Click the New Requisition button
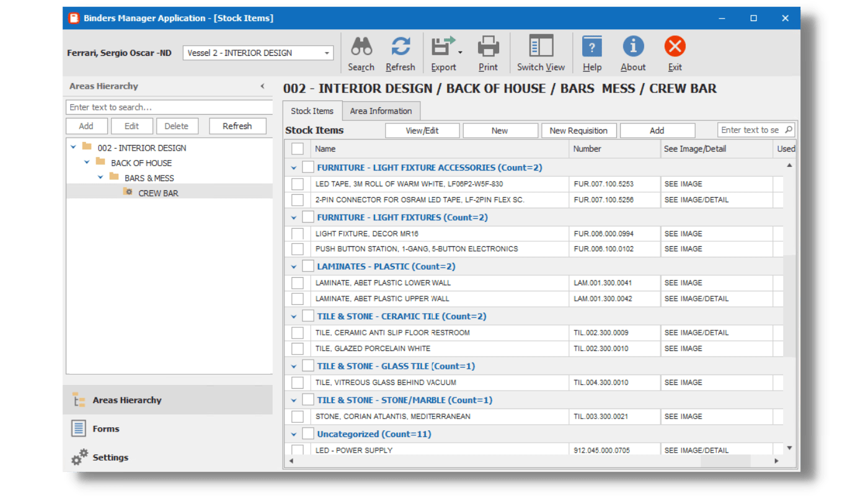This screenshot has width=868, height=496. coord(578,130)
